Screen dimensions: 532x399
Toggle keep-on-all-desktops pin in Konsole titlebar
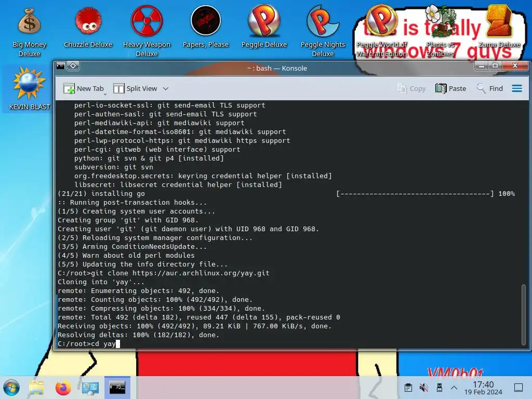pyautogui.click(x=73, y=66)
